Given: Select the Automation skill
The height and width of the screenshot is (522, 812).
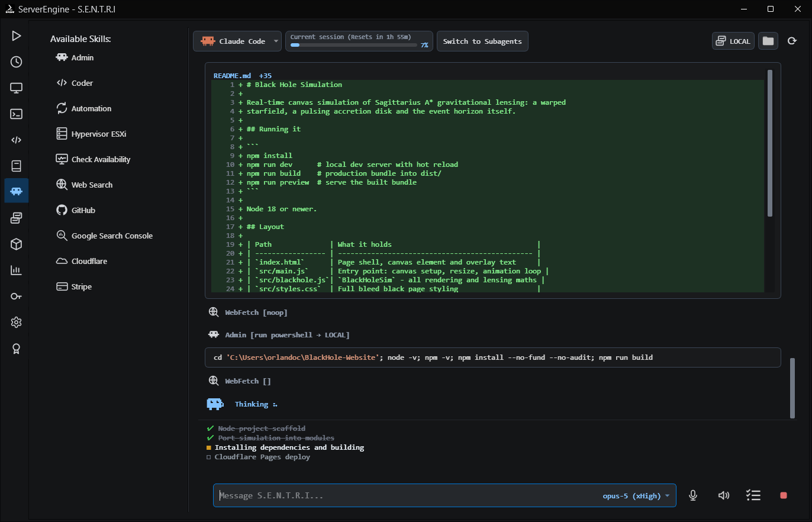Looking at the screenshot, I should coord(83,109).
